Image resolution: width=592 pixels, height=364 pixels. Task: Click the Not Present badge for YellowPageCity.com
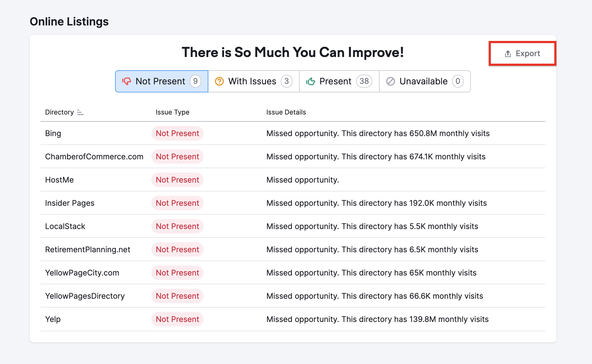[177, 273]
